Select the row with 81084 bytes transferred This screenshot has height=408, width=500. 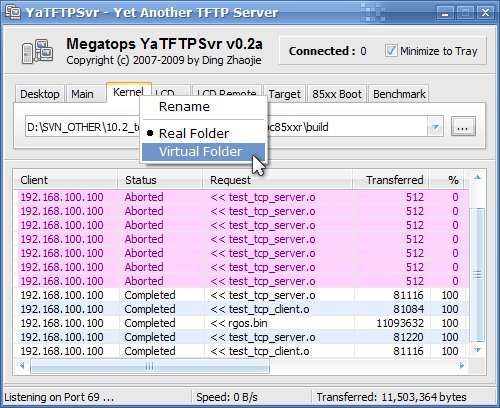(x=242, y=309)
